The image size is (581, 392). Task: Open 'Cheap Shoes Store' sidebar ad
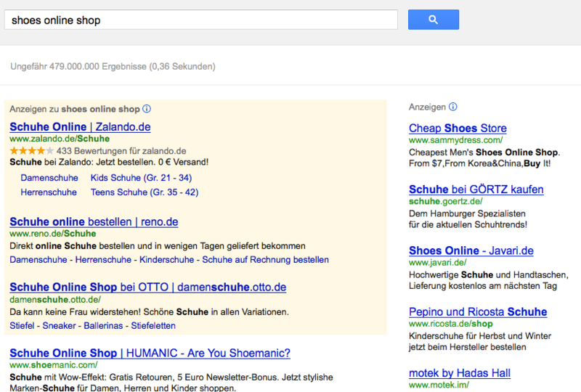458,128
